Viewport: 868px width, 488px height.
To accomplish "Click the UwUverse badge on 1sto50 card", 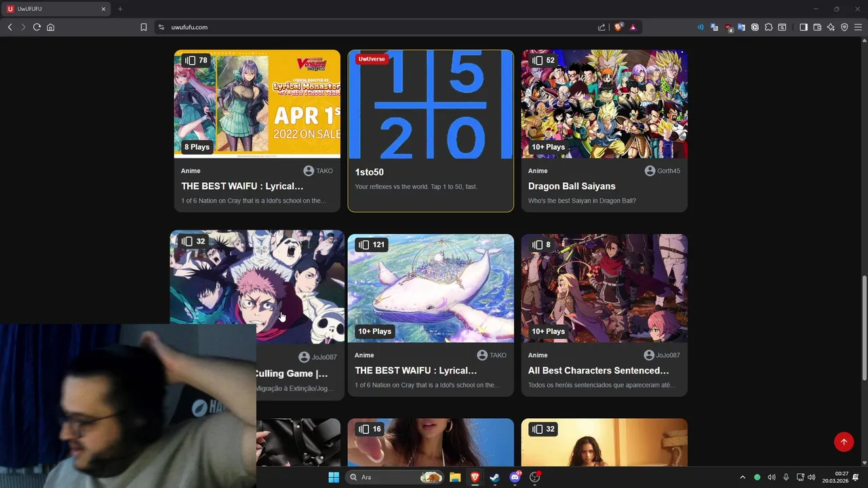I will tap(372, 59).
